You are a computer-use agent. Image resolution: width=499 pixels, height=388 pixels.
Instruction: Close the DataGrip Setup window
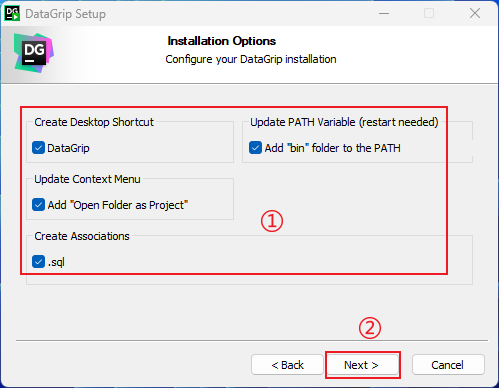475,14
